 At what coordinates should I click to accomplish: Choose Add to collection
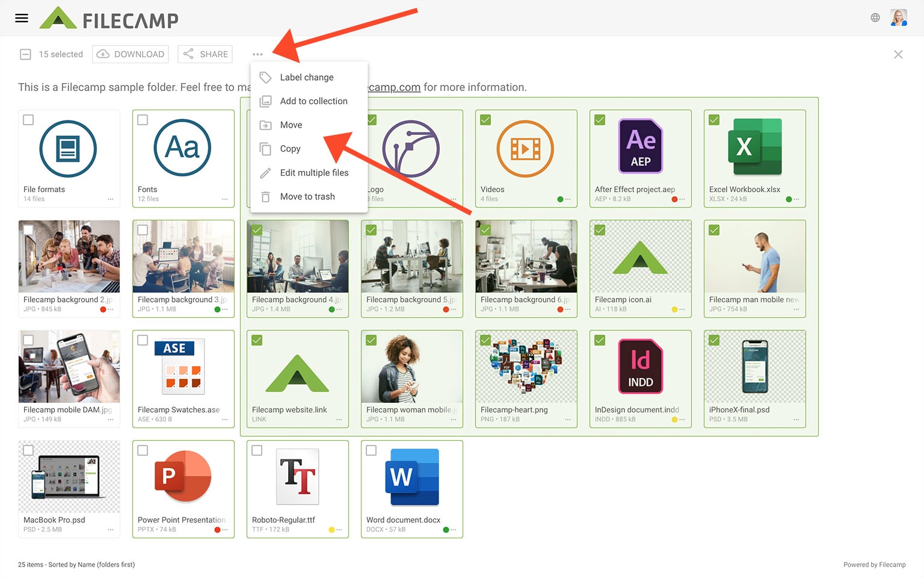309,101
